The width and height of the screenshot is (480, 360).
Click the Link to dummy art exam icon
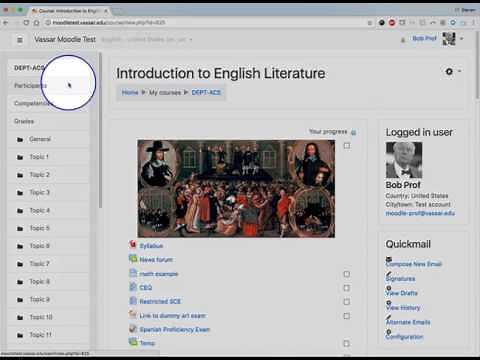point(133,314)
